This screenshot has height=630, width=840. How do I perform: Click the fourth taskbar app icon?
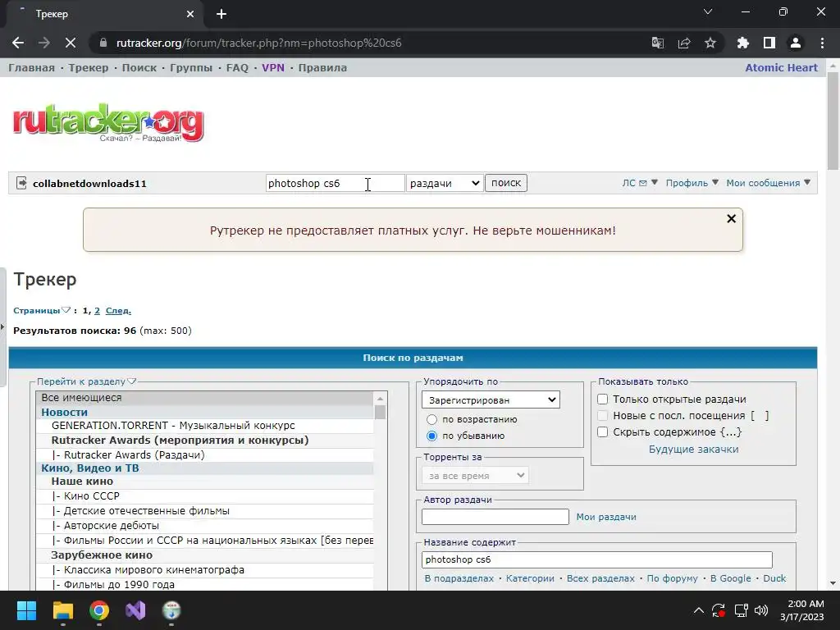tap(172, 610)
